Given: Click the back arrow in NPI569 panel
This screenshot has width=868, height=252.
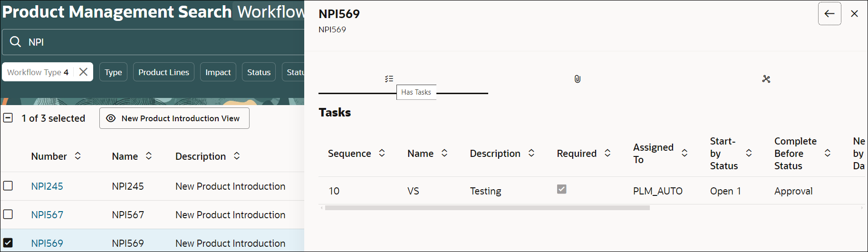Looking at the screenshot, I should tap(829, 14).
